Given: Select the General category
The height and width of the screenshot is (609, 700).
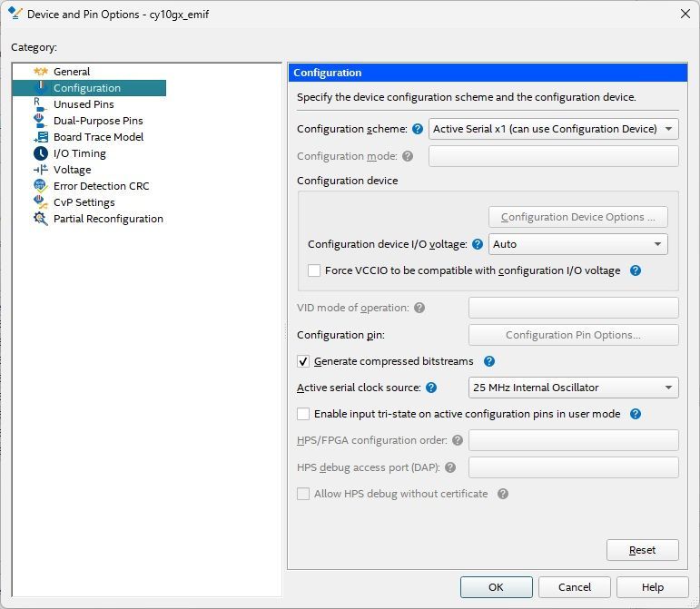Looking at the screenshot, I should pyautogui.click(x=72, y=72).
